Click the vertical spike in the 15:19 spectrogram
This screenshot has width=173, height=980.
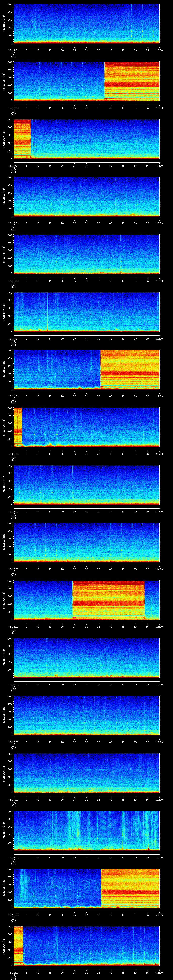pos(47,312)
